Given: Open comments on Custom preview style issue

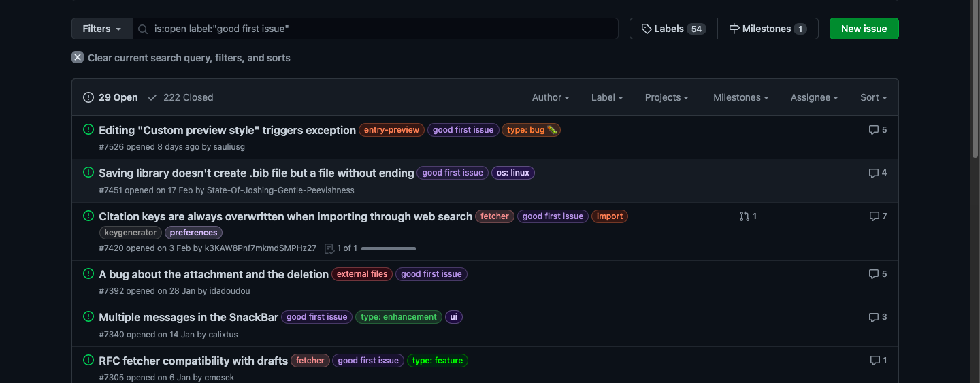Looking at the screenshot, I should click(x=877, y=130).
